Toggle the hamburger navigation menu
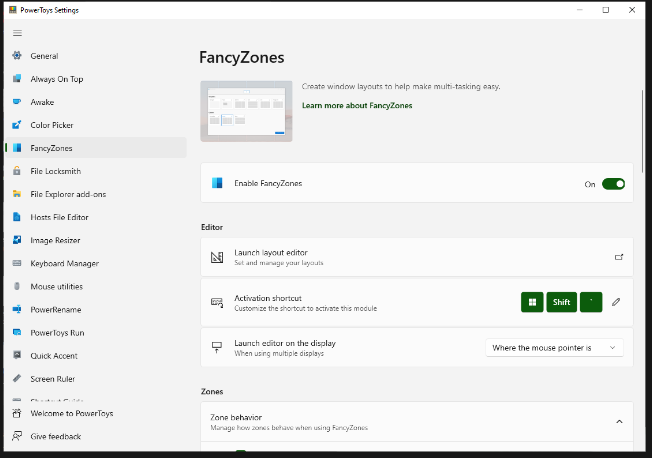The width and height of the screenshot is (652, 458). tap(17, 33)
